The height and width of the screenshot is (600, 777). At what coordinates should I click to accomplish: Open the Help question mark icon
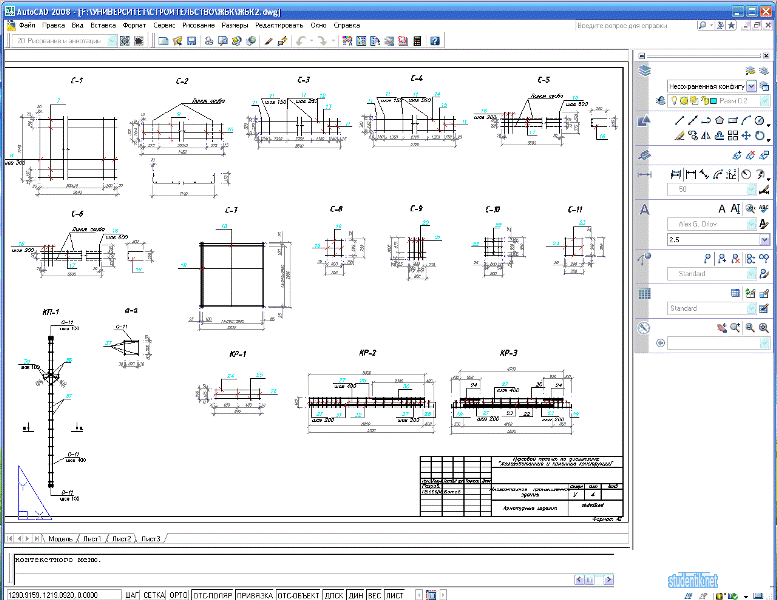[435, 41]
